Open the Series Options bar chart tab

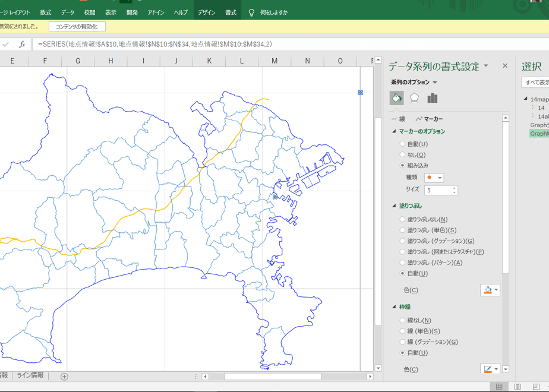(x=433, y=98)
